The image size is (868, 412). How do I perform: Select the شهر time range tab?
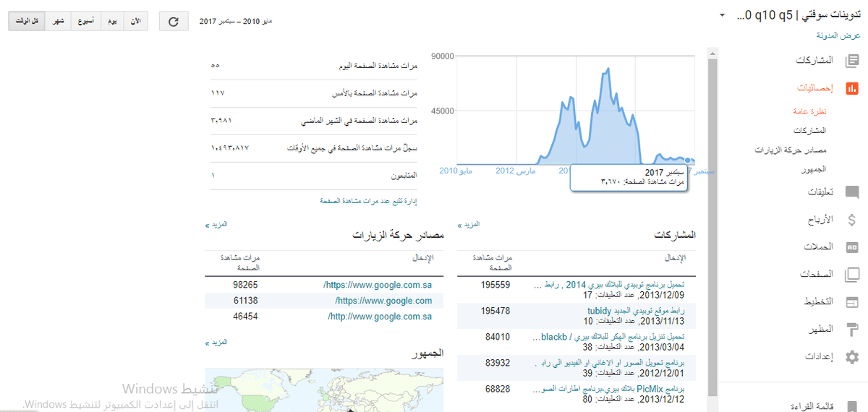(58, 22)
